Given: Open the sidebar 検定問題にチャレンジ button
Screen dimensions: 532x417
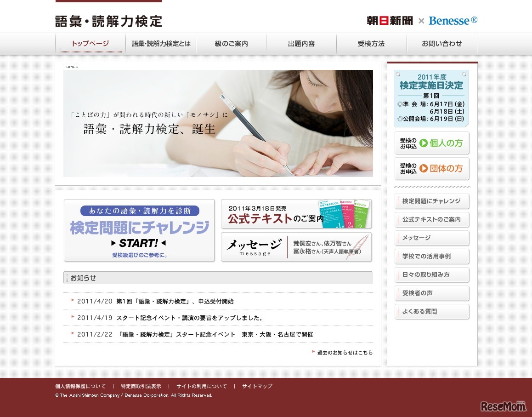Looking at the screenshot, I should (x=432, y=201).
